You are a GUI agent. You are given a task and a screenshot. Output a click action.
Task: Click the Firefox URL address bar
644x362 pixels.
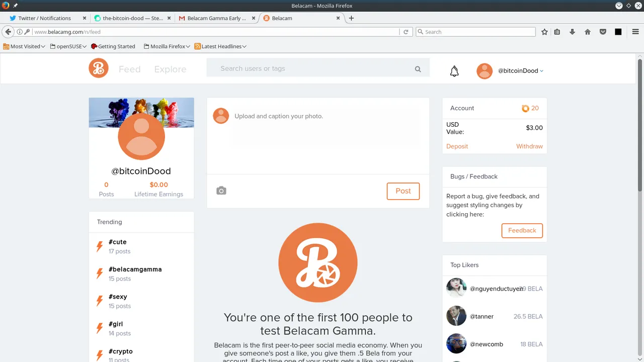click(216, 32)
